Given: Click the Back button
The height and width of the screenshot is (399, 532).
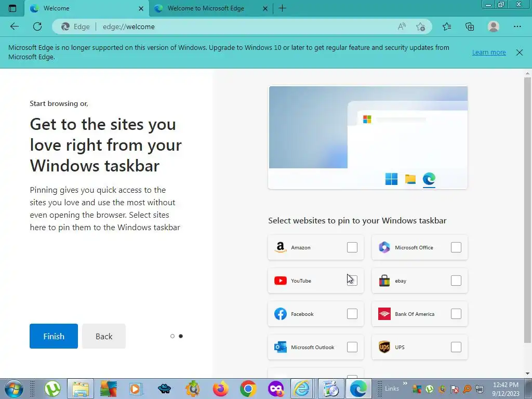Looking at the screenshot, I should point(104,336).
